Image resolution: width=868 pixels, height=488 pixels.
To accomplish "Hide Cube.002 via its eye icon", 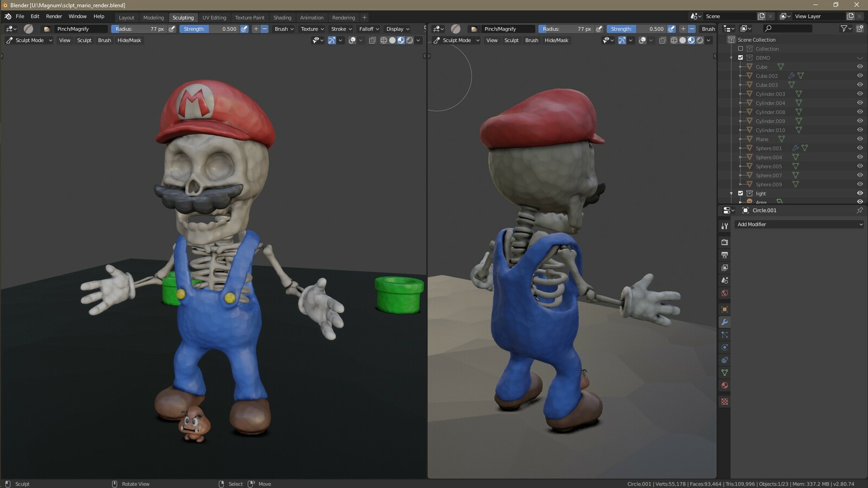I will [x=860, y=76].
